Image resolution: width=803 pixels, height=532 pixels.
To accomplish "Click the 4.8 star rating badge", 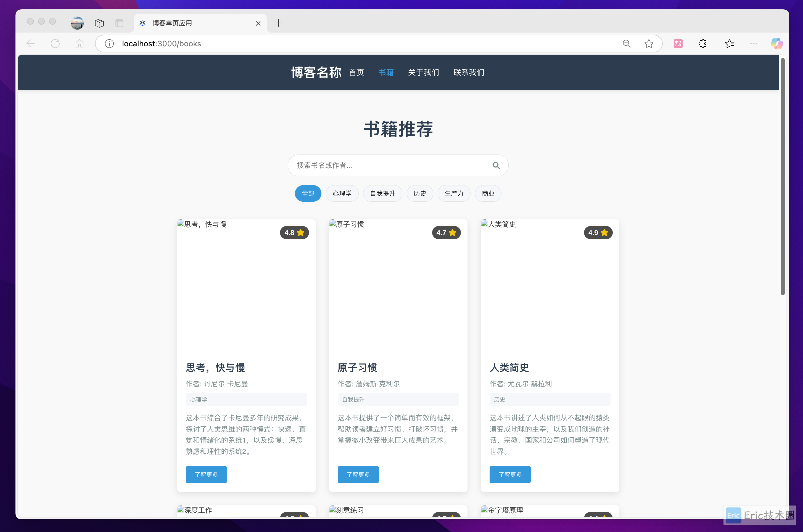I will [x=294, y=232].
